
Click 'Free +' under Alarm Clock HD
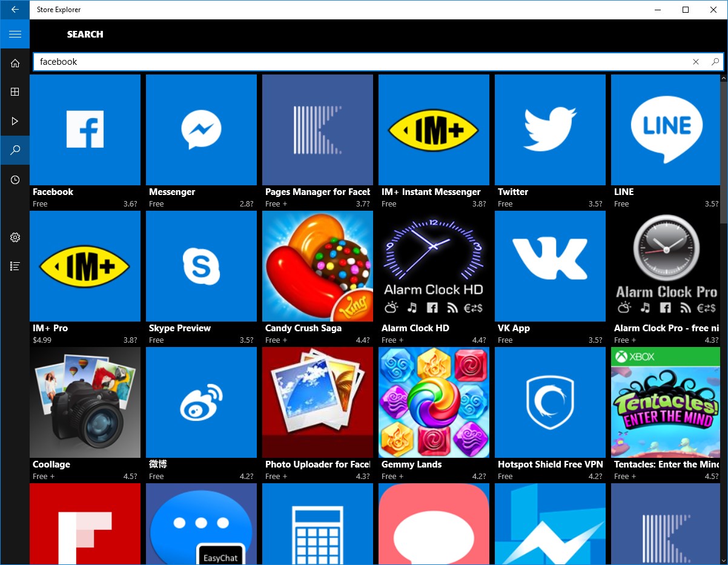(x=391, y=340)
